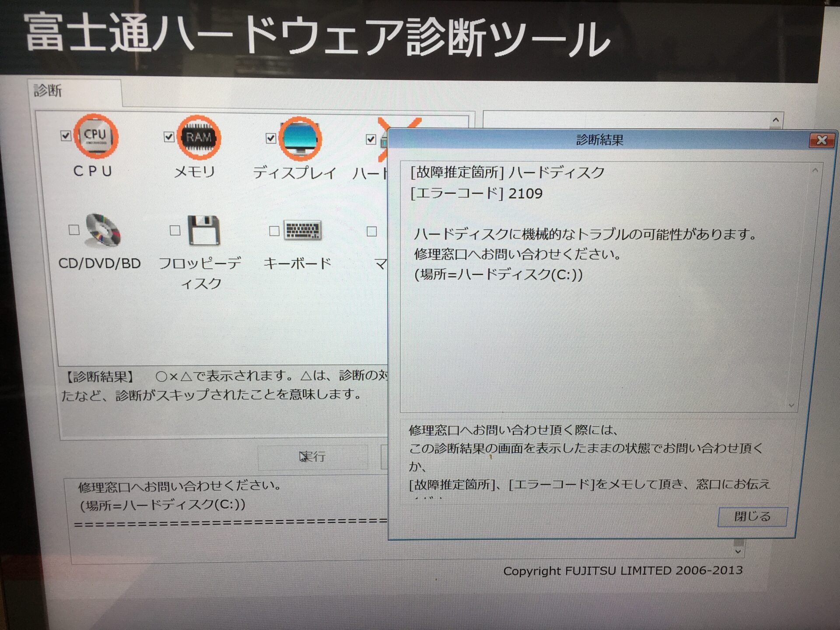Click the Copyright FUJITSU LIMITED text
The image size is (840, 630).
coord(623,571)
